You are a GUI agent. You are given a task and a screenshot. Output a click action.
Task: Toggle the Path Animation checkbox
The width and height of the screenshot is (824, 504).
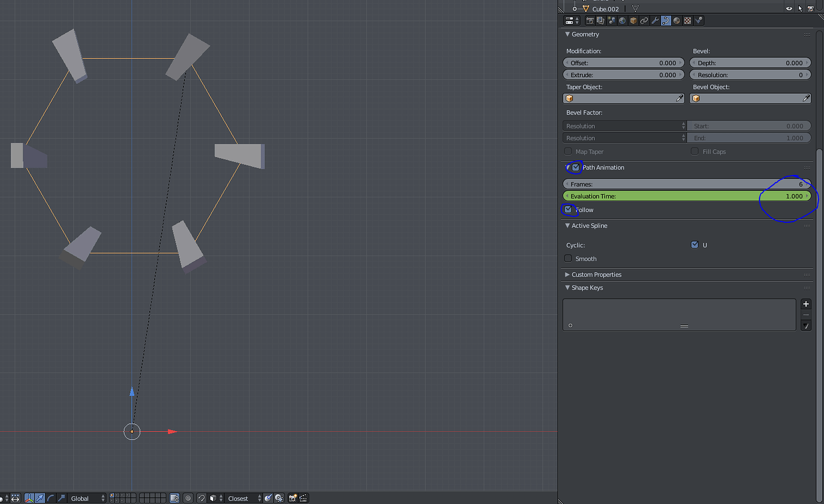pos(576,168)
